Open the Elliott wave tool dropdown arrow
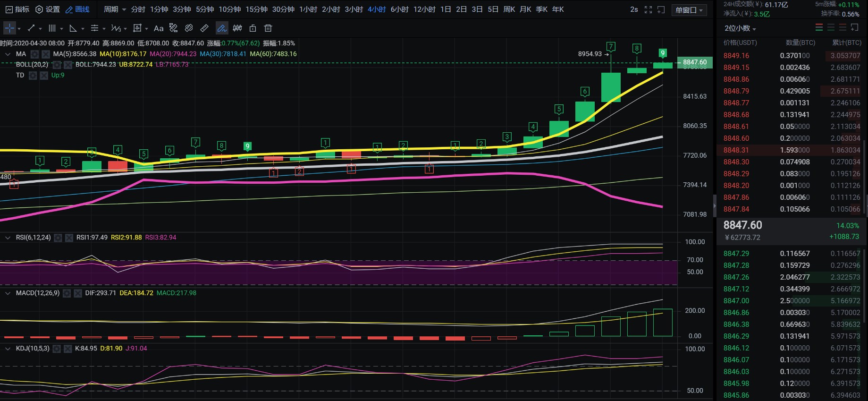 click(125, 29)
